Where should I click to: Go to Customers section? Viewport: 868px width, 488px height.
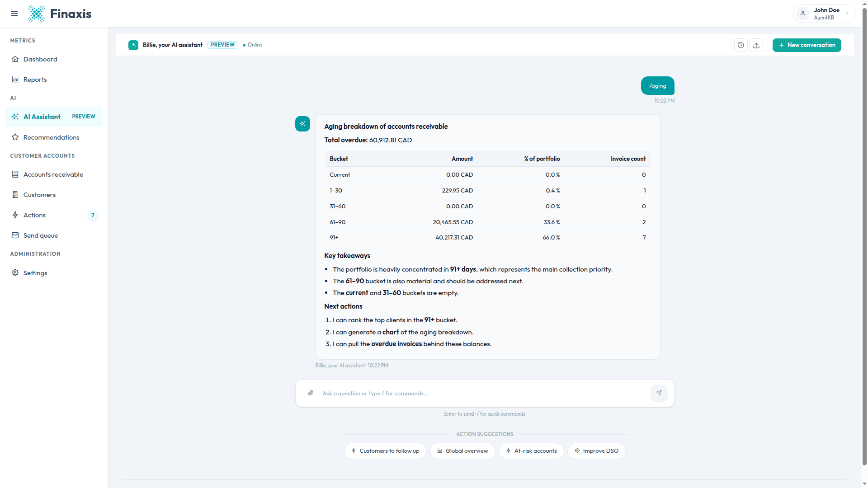tap(54, 195)
